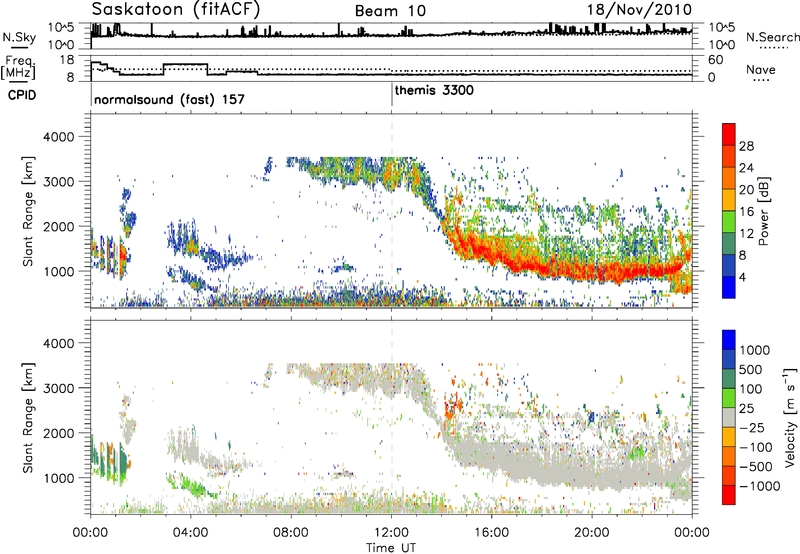The height and width of the screenshot is (554, 800).
Task: Click the 'Beam 10' label
Action: pyautogui.click(x=390, y=11)
